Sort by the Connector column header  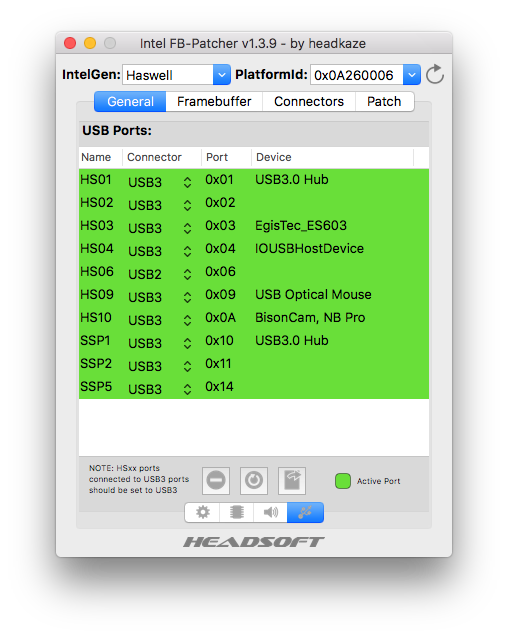coord(162,157)
